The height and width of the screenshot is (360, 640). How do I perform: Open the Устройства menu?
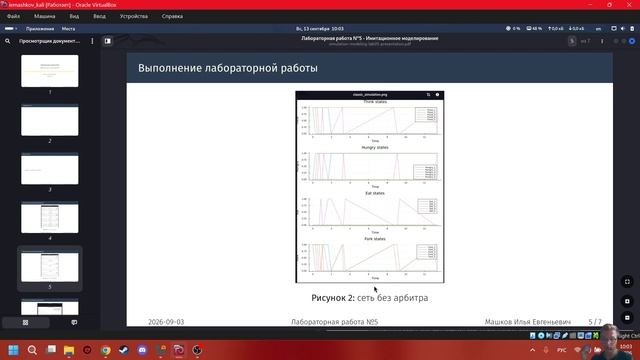pyautogui.click(x=134, y=16)
